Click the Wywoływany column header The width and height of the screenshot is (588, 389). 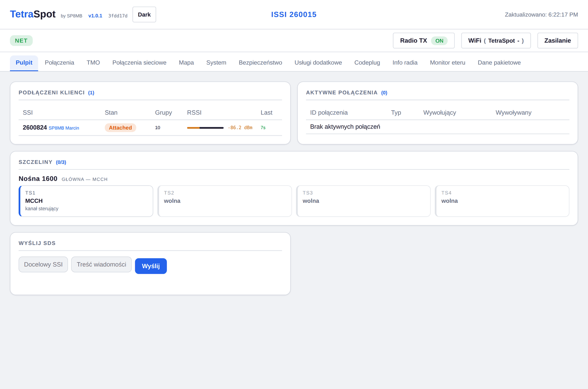[513, 113]
